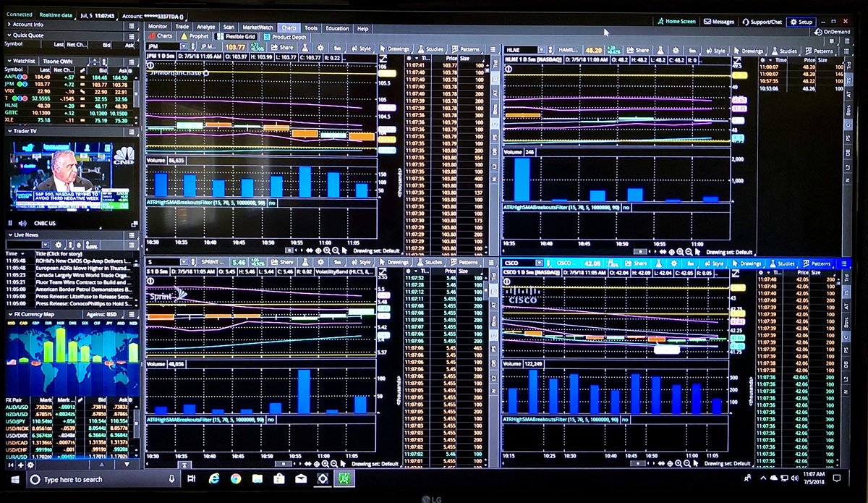The width and height of the screenshot is (868, 503).
Task: Collapse the Account Info section
Action: pyautogui.click(x=9, y=25)
